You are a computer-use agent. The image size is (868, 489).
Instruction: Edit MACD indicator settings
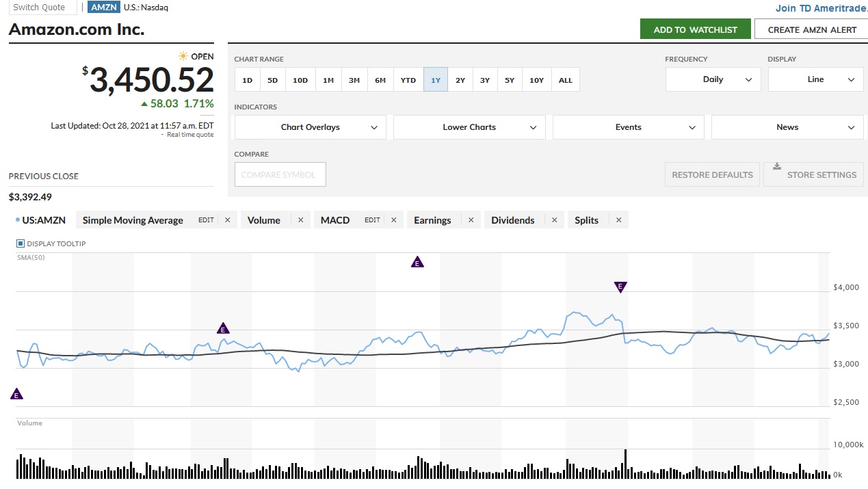click(372, 220)
